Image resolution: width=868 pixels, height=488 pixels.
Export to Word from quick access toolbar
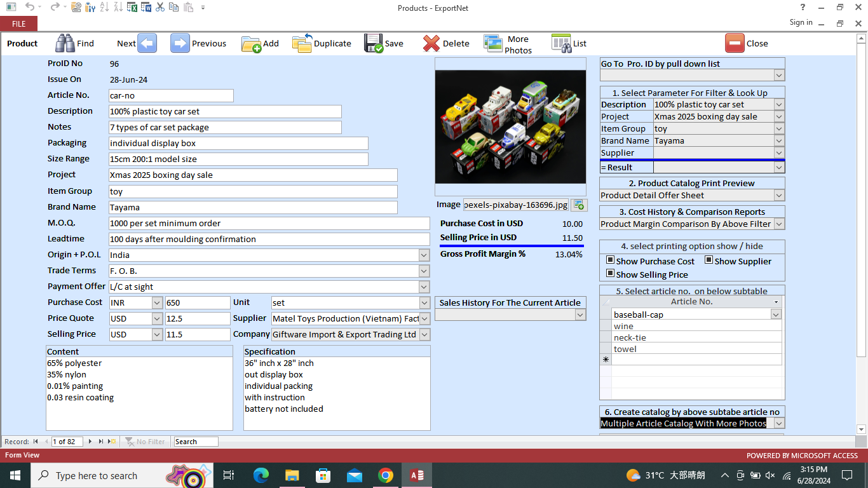click(146, 8)
